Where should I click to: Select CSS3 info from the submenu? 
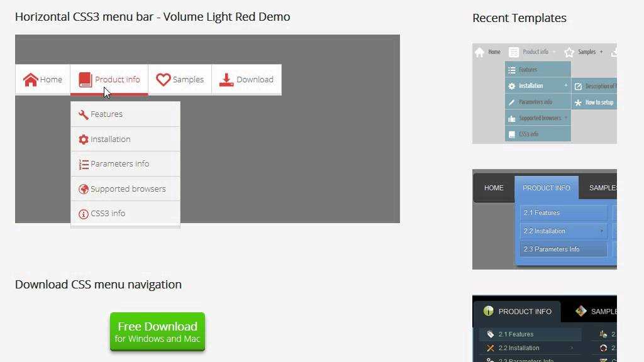tap(125, 214)
